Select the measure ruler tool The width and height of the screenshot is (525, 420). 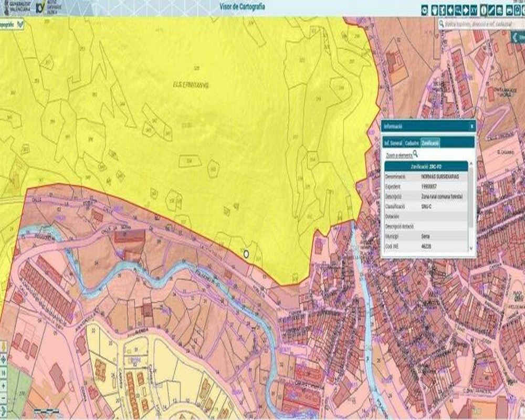492,9
